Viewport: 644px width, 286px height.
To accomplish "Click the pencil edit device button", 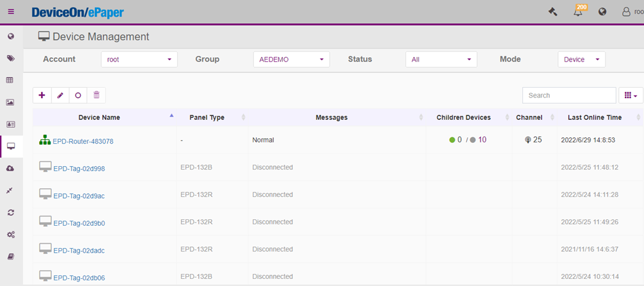I will tap(60, 95).
